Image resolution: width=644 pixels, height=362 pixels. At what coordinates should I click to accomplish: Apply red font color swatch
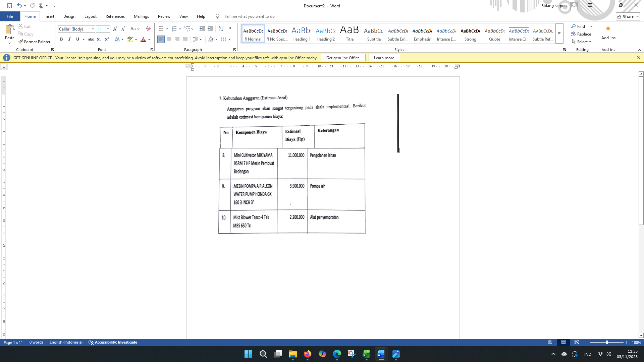[143, 40]
